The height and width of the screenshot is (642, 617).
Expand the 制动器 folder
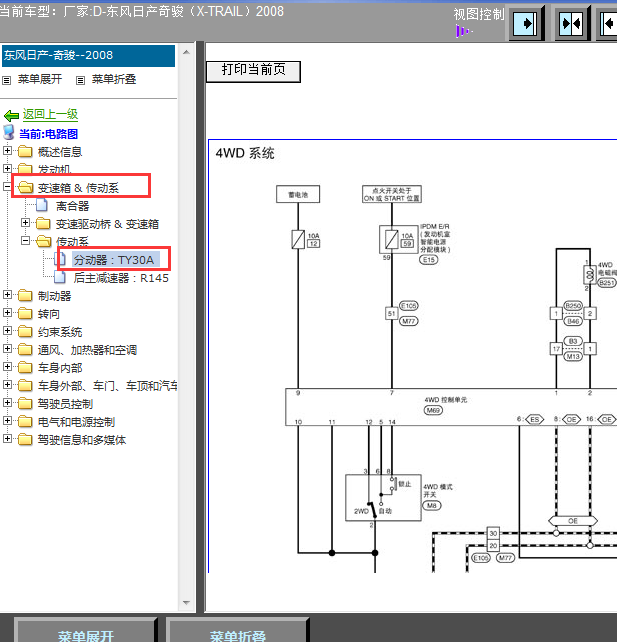point(7,294)
